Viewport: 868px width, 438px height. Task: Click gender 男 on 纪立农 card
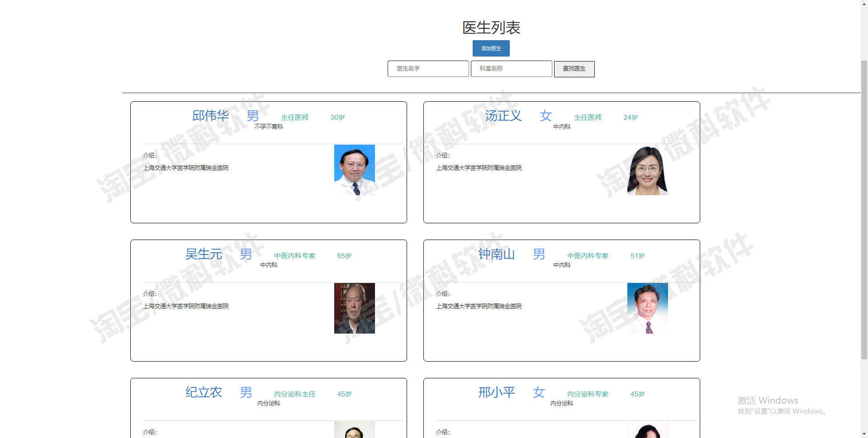246,392
